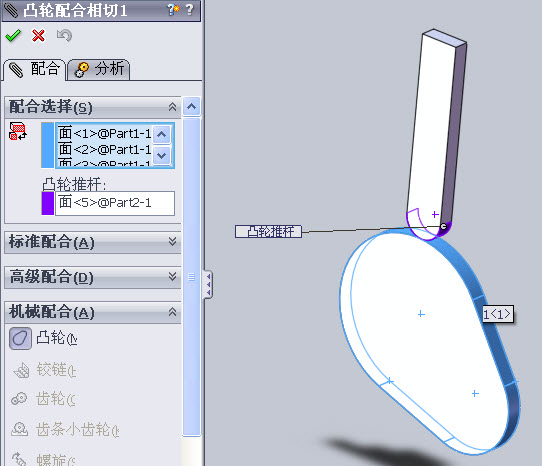
Task: Switch to the 分析 tab
Action: coord(99,69)
